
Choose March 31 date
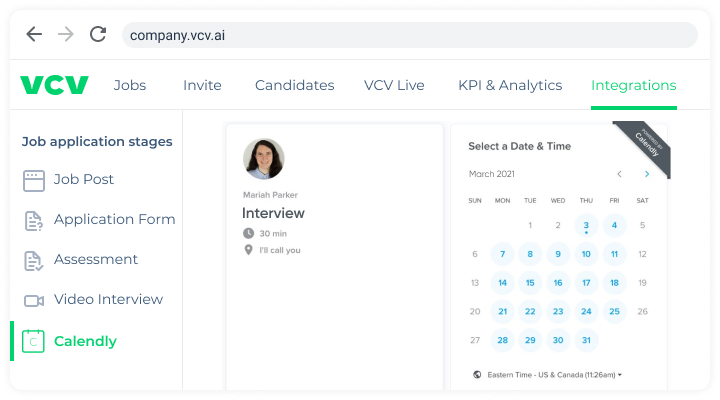click(586, 340)
